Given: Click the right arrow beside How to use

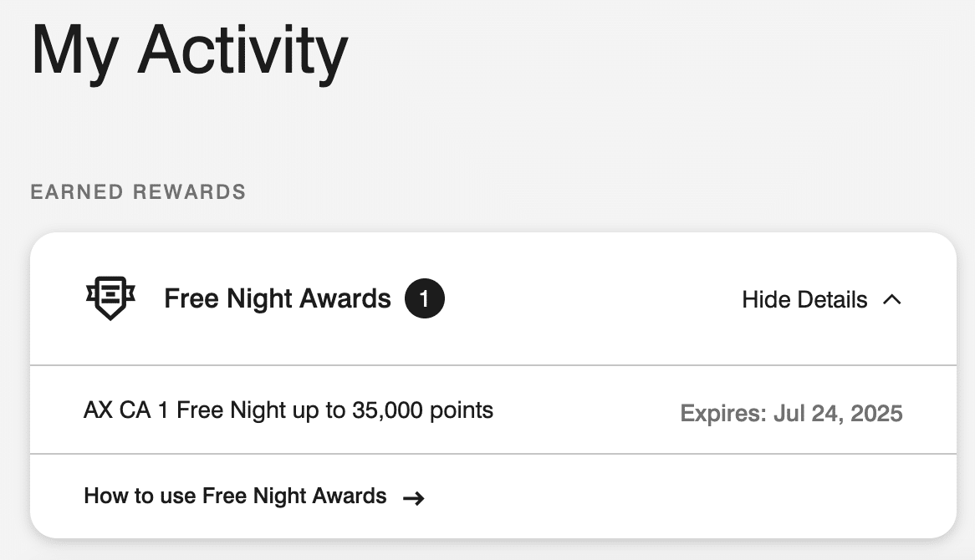Looking at the screenshot, I should 413,498.
